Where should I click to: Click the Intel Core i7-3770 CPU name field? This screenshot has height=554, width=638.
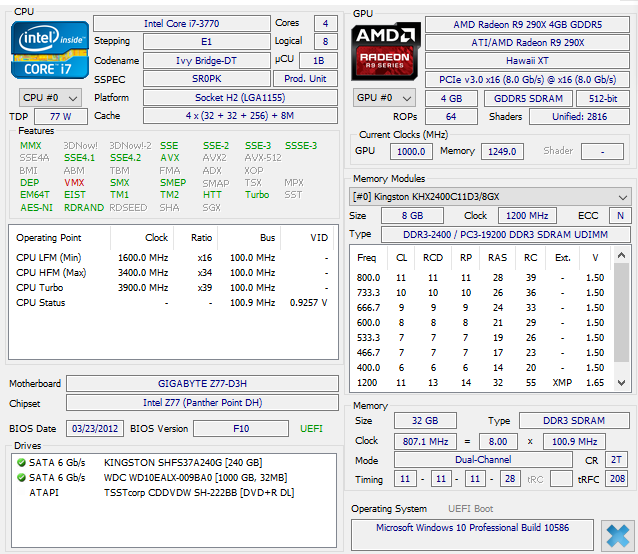pos(181,24)
